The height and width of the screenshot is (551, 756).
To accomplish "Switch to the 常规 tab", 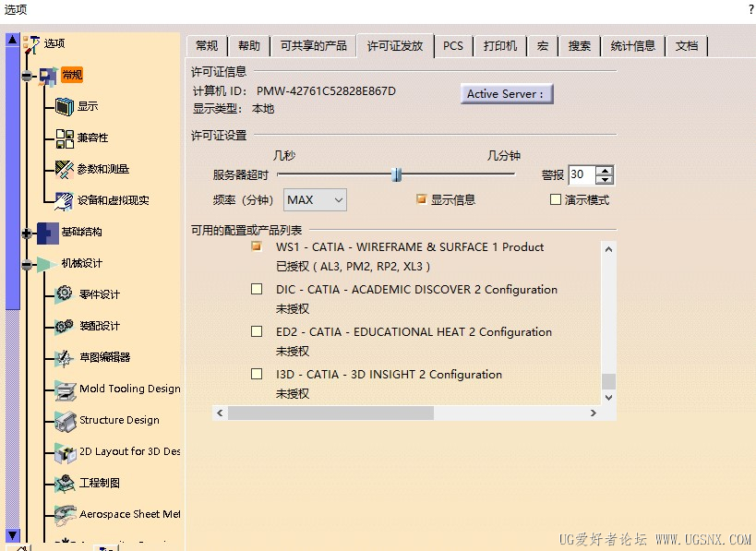I will (x=207, y=46).
